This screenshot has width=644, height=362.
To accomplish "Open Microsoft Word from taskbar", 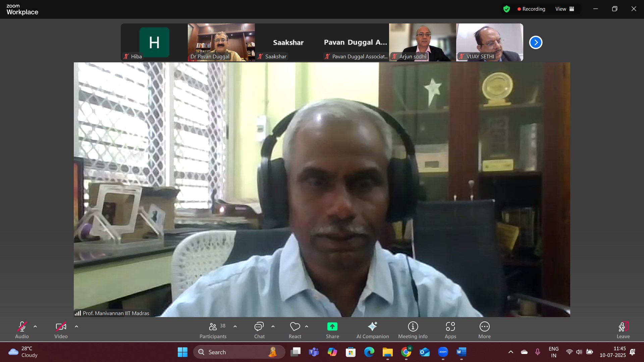I will 462,352.
